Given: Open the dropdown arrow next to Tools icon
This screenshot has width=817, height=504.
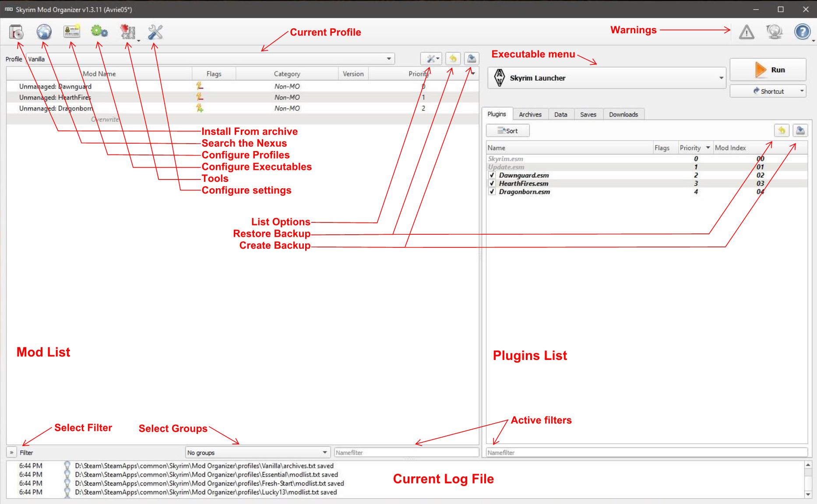Looking at the screenshot, I should tap(139, 41).
